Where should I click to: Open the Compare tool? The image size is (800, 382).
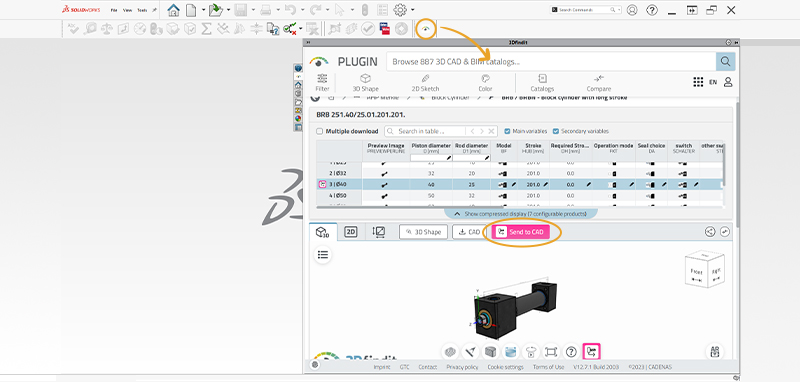(598, 83)
